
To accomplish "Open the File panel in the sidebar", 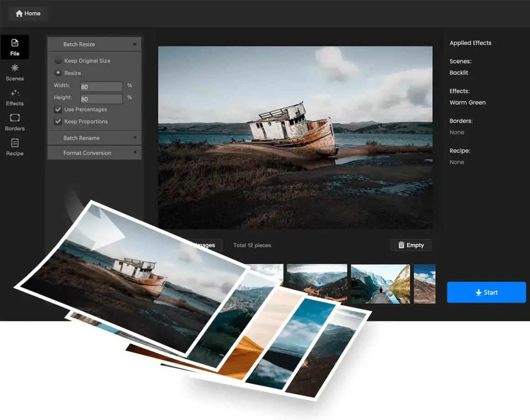I will pos(15,47).
